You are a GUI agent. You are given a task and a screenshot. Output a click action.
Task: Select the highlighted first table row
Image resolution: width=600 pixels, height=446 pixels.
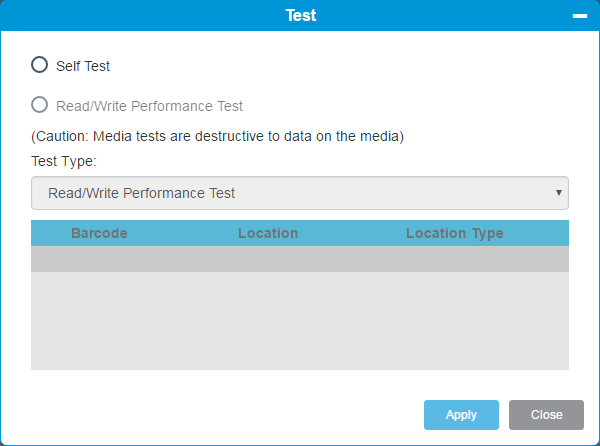(x=300, y=259)
